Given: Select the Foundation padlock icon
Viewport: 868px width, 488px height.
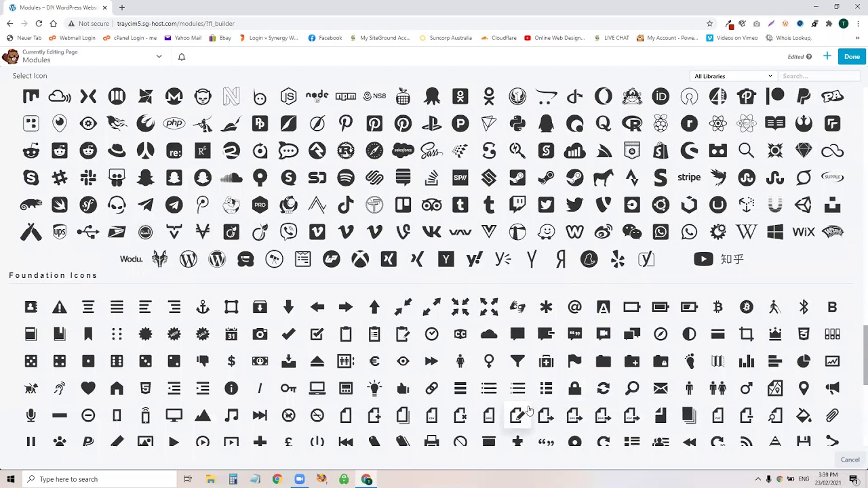Looking at the screenshot, I should pyautogui.click(x=574, y=388).
